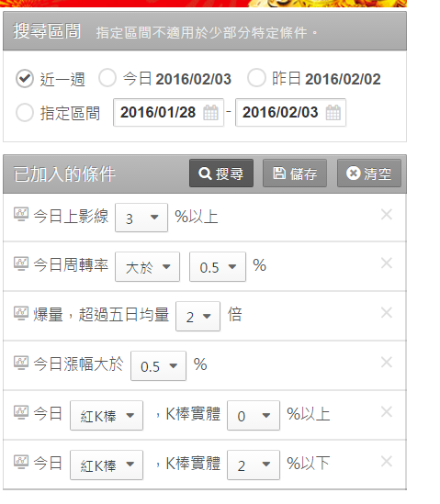Click the 2016/01/28 start date field
440x504 pixels.
(168, 113)
